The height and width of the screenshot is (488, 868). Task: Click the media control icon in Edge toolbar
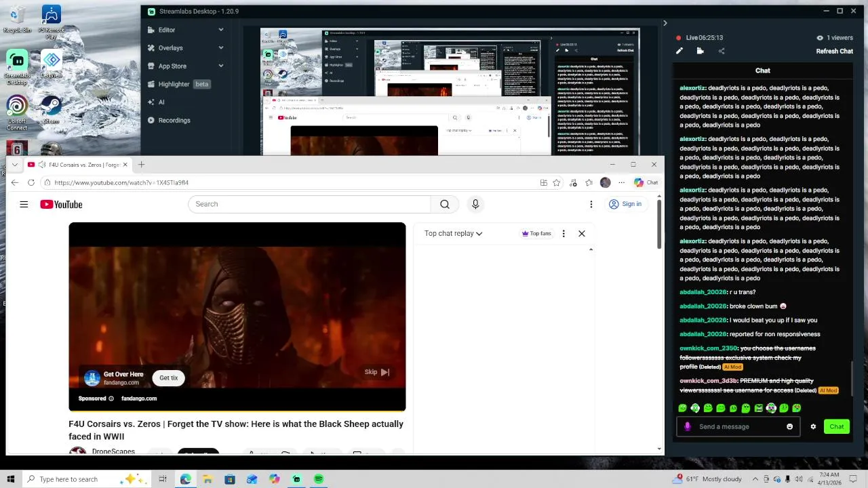tap(574, 182)
